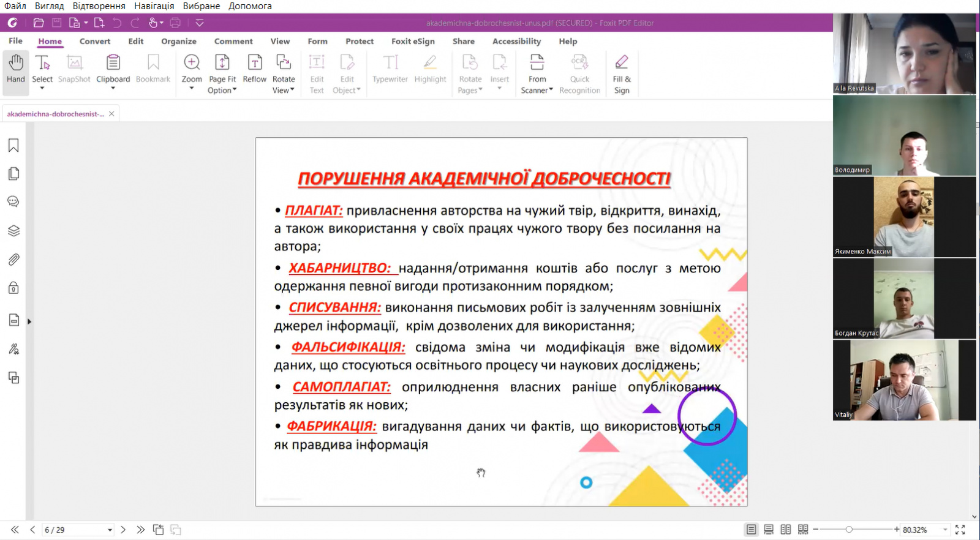The image size is (980, 540).
Task: Open the File menu
Action: click(x=16, y=41)
